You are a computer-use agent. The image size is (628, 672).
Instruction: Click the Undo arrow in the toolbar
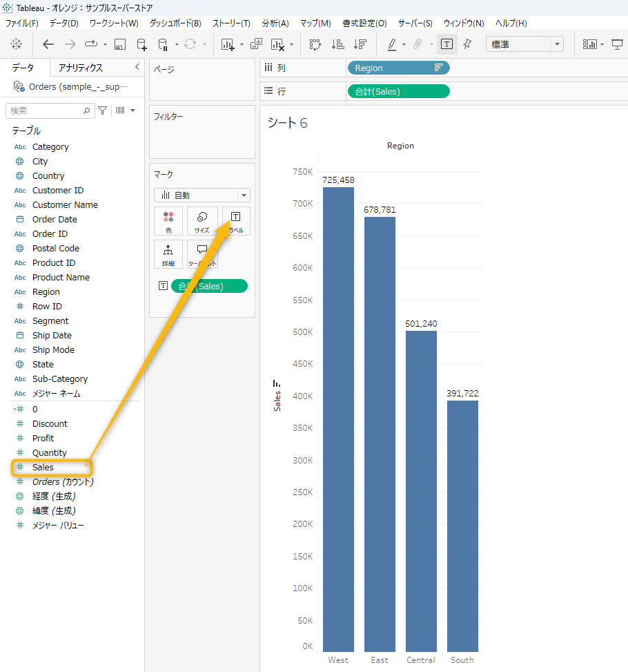click(x=48, y=44)
